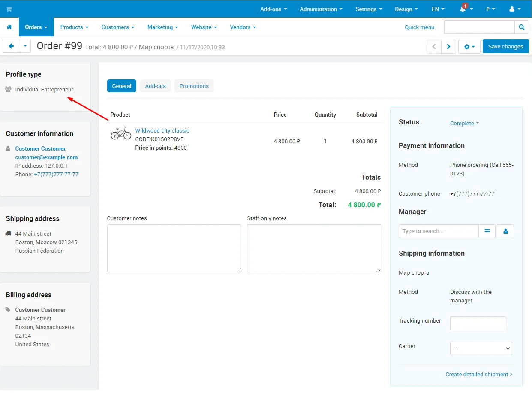Go to the next order arrow
532x393 pixels.
tap(448, 47)
